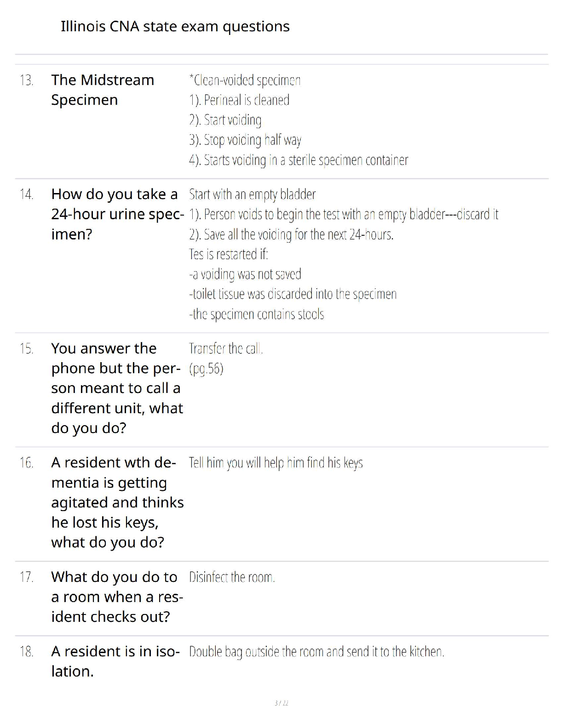Image resolution: width=563 pixels, height=728 pixels.
Task: Click "Starts voiding in a sterile specimen container"
Action: pyautogui.click(x=299, y=160)
